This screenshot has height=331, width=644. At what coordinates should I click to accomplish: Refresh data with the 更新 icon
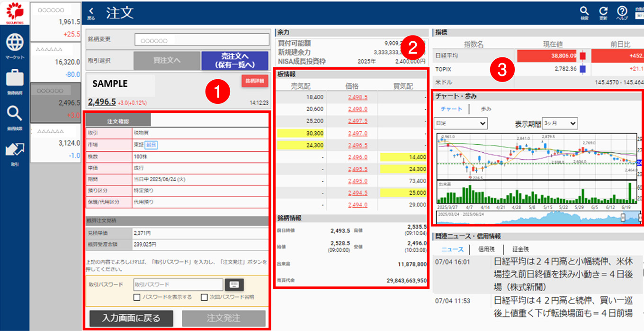(x=603, y=12)
